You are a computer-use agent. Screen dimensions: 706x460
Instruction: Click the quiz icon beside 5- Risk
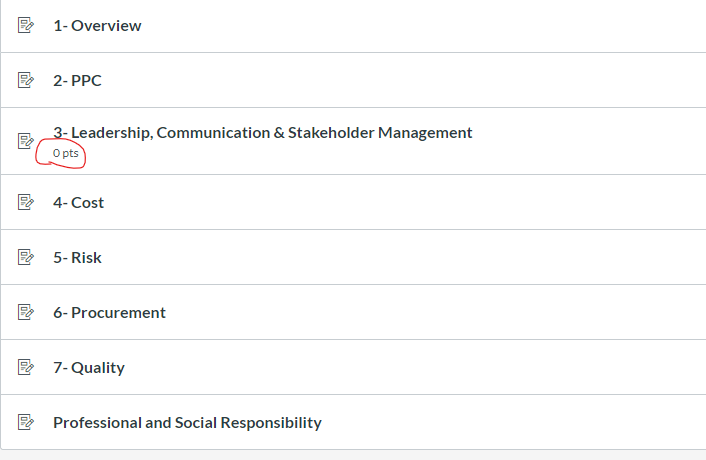pos(26,258)
